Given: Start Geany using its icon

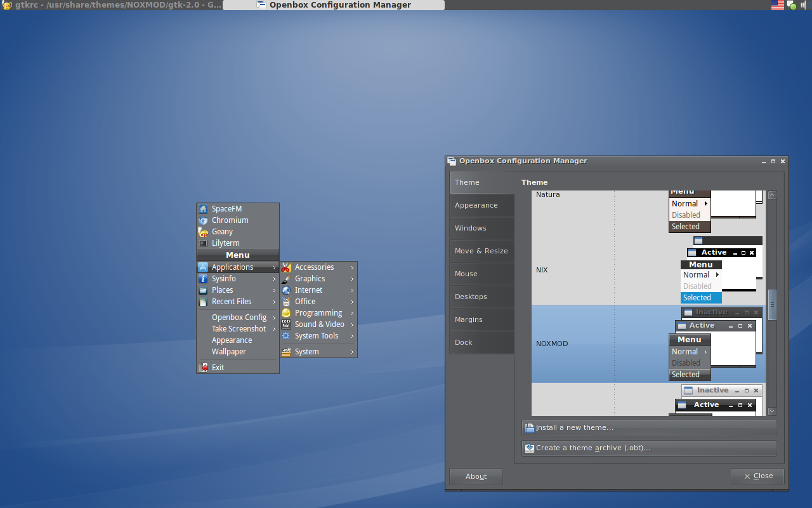Looking at the screenshot, I should [x=203, y=232].
